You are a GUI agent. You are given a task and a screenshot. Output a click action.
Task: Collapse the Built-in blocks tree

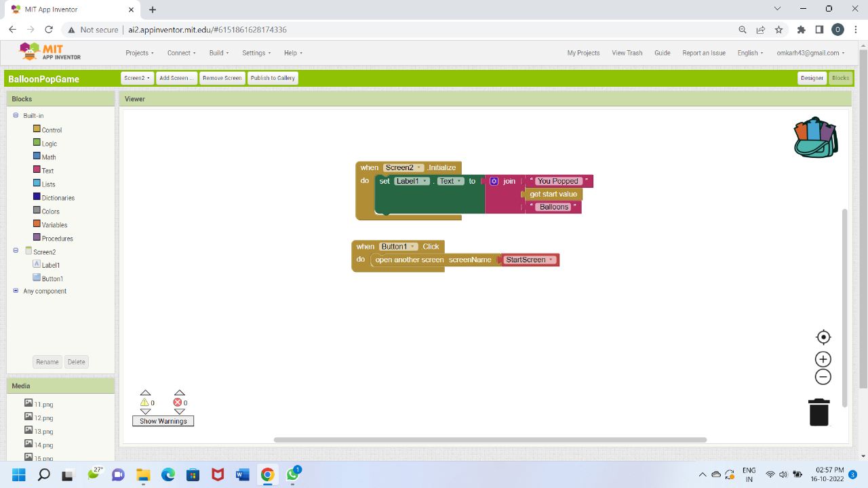pos(16,115)
